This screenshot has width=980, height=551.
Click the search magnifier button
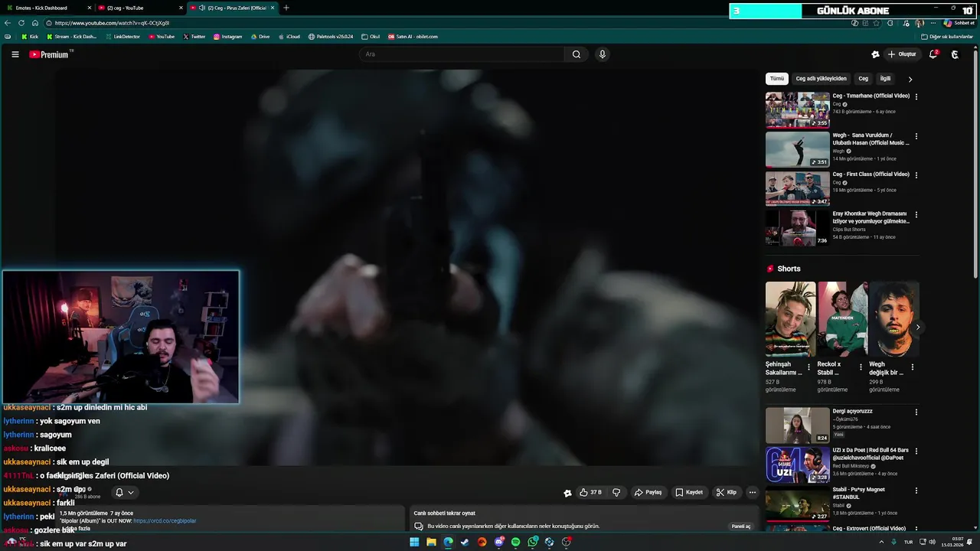click(577, 54)
